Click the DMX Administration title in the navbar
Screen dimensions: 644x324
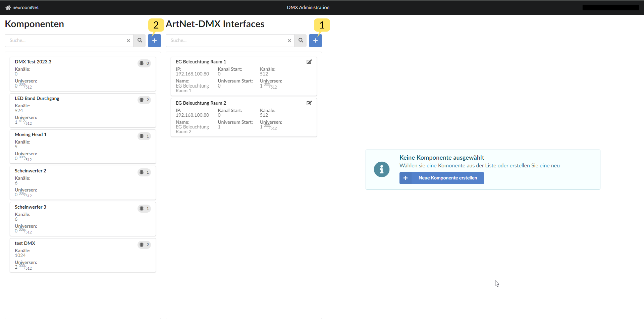pos(308,7)
